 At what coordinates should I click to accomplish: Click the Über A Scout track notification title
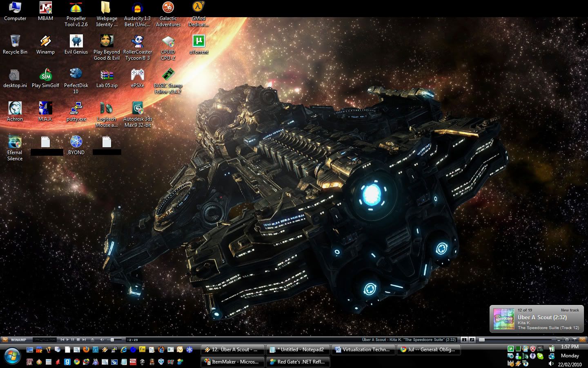click(x=542, y=317)
